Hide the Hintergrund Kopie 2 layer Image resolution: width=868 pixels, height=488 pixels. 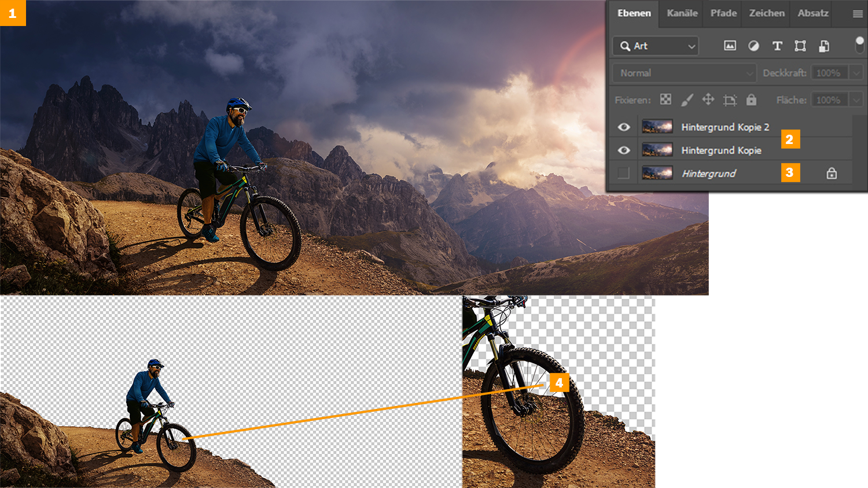pos(624,127)
